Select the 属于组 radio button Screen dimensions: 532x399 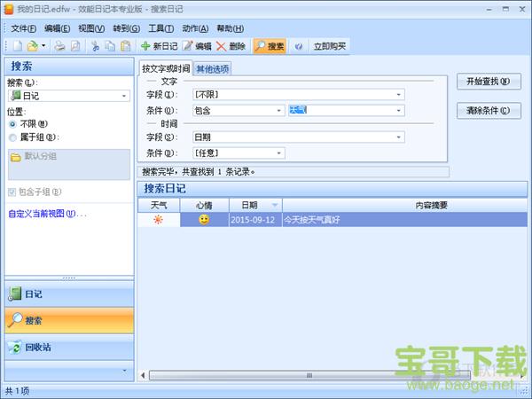point(12,137)
